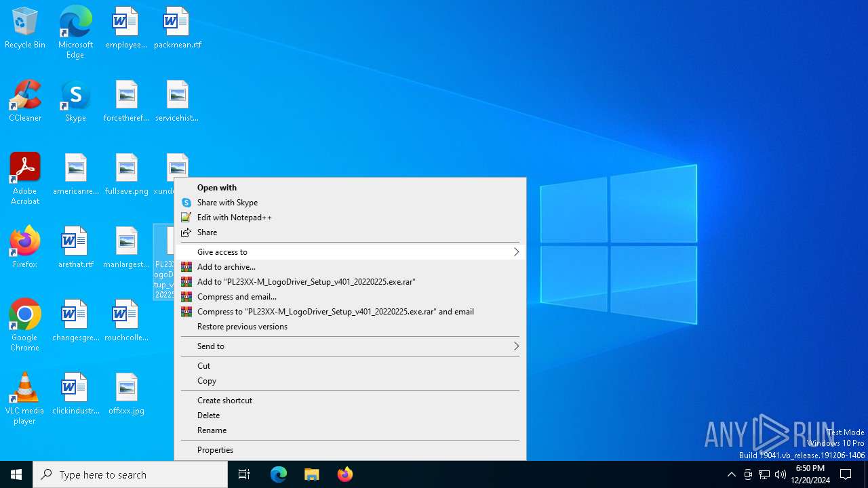Select the CCleaner desktop shortcut

tap(25, 102)
